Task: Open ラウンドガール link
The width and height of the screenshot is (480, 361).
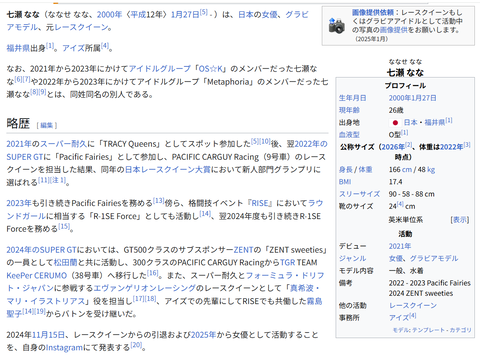Action: [x=316, y=203]
